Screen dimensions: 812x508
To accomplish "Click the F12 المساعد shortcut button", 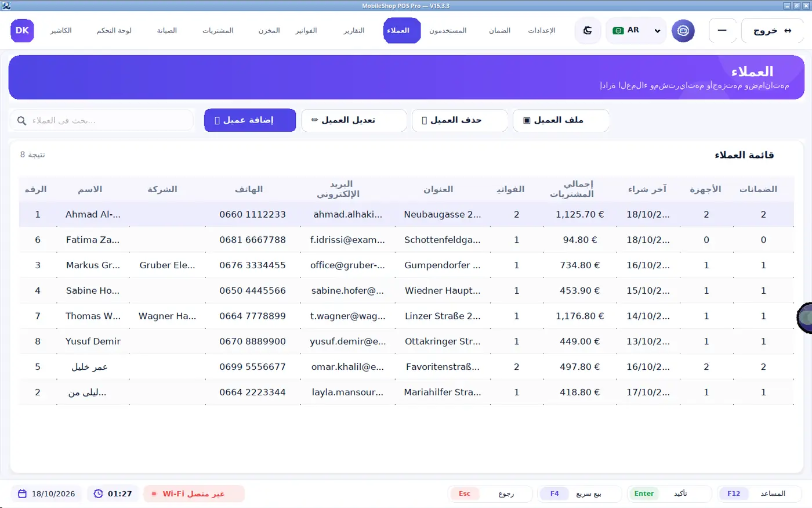I will (x=759, y=494).
